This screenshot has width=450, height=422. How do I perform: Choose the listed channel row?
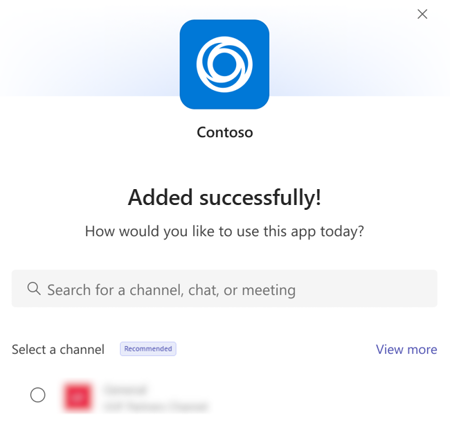click(x=224, y=397)
